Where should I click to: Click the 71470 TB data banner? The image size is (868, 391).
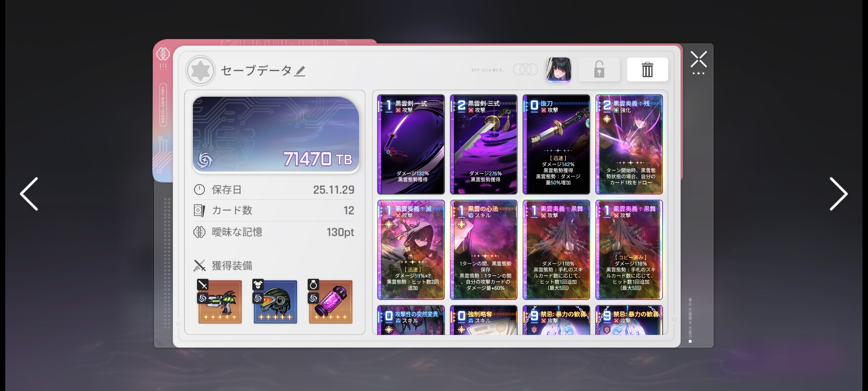276,135
